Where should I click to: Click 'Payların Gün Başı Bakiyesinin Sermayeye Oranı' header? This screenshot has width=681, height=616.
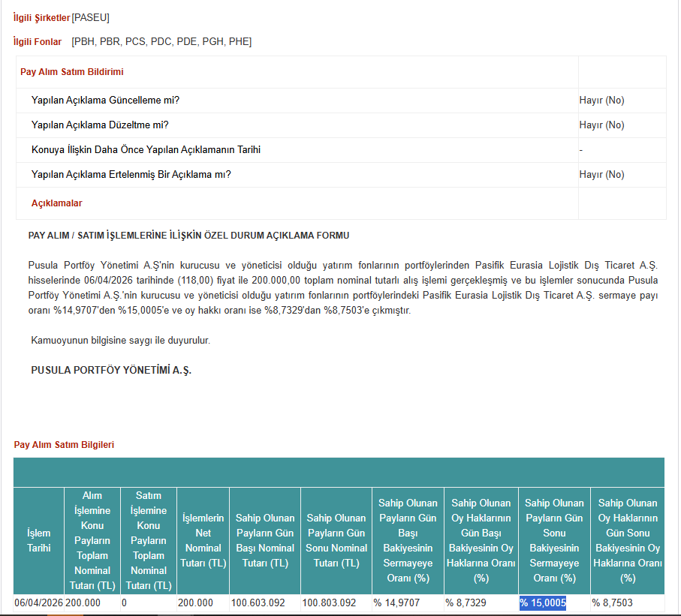click(408, 540)
